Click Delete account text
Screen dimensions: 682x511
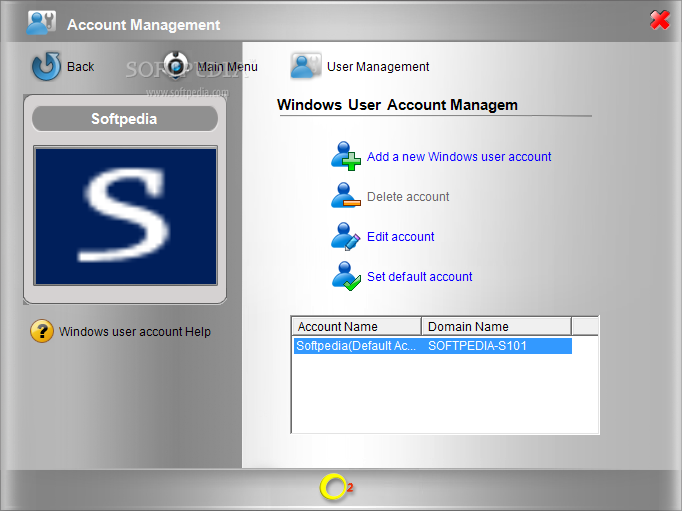[408, 197]
